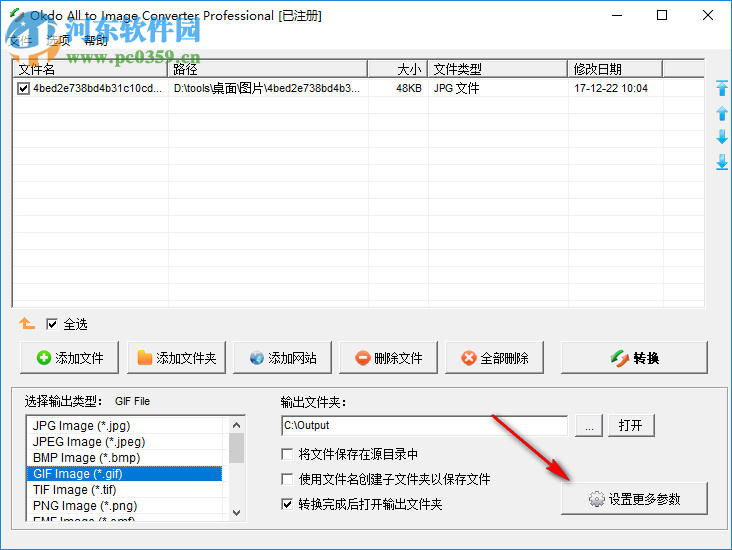
Task: Move selected file down one position
Action: pyautogui.click(x=722, y=137)
